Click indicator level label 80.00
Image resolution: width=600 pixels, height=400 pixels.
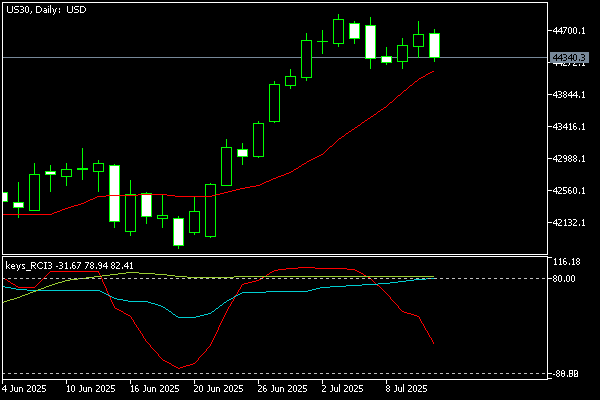tap(564, 279)
